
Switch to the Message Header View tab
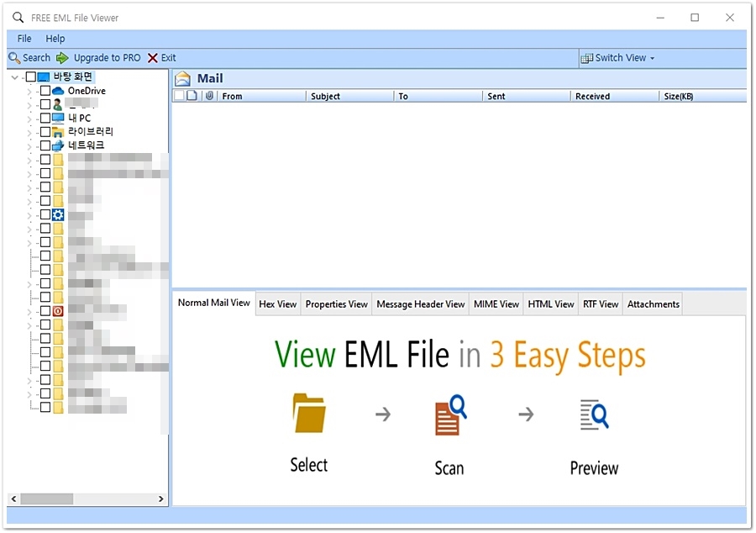pyautogui.click(x=421, y=304)
